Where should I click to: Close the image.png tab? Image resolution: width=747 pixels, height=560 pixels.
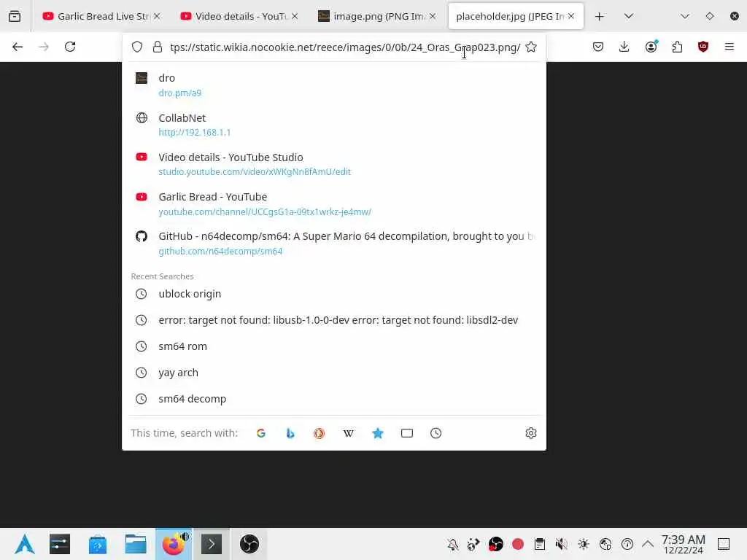click(x=433, y=16)
